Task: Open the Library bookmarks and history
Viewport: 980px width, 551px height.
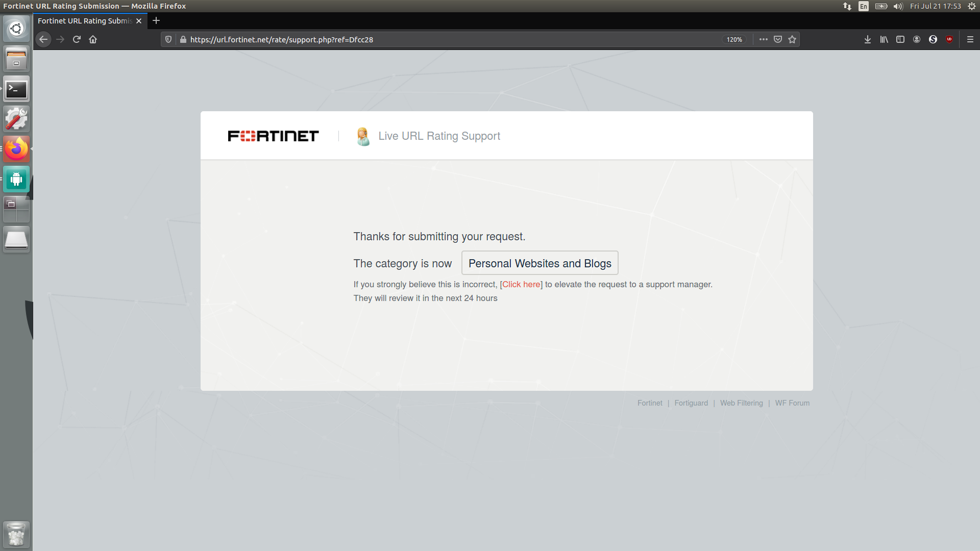Action: [884, 39]
